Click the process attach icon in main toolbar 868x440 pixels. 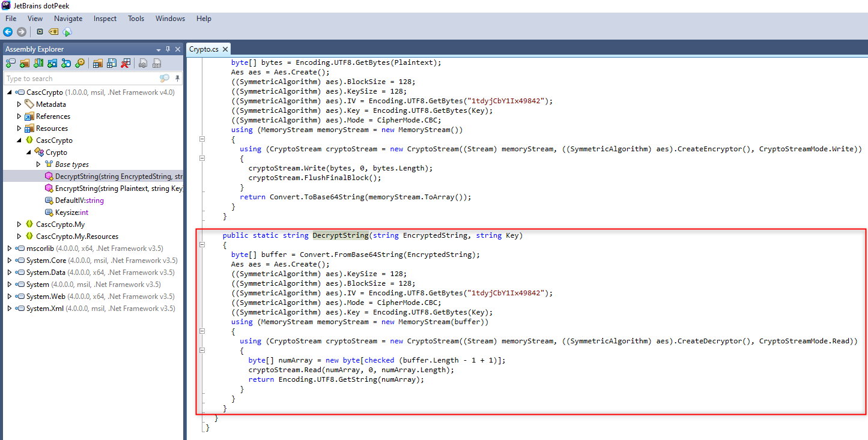[x=40, y=31]
